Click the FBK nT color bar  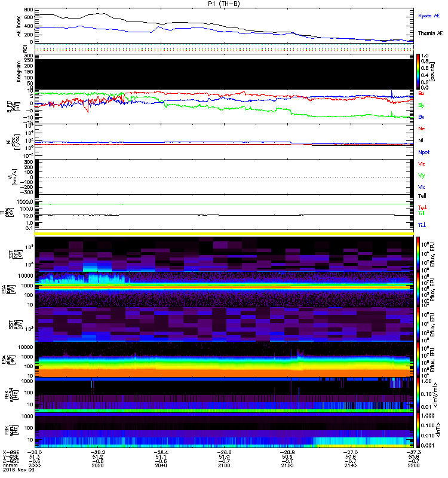[418, 430]
